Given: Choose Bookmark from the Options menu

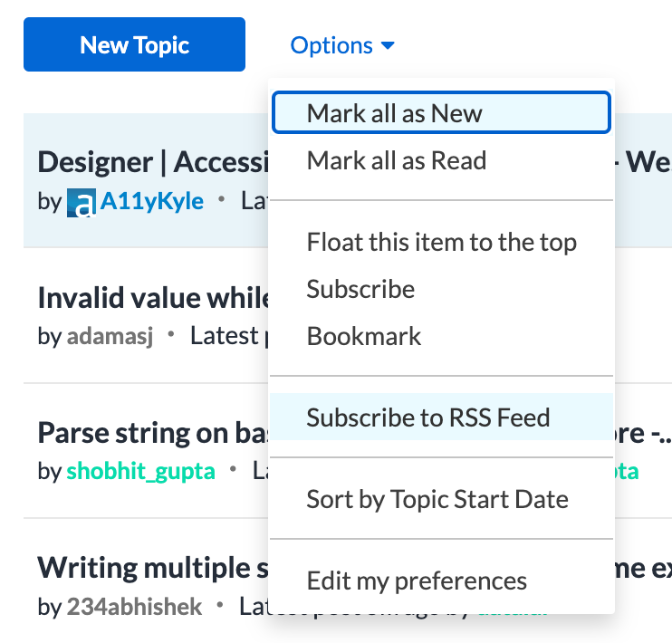Looking at the screenshot, I should (364, 336).
